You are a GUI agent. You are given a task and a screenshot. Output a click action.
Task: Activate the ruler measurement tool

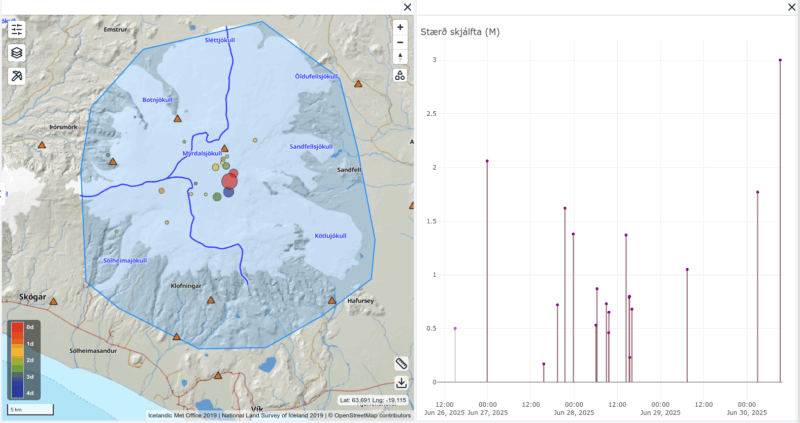401,363
